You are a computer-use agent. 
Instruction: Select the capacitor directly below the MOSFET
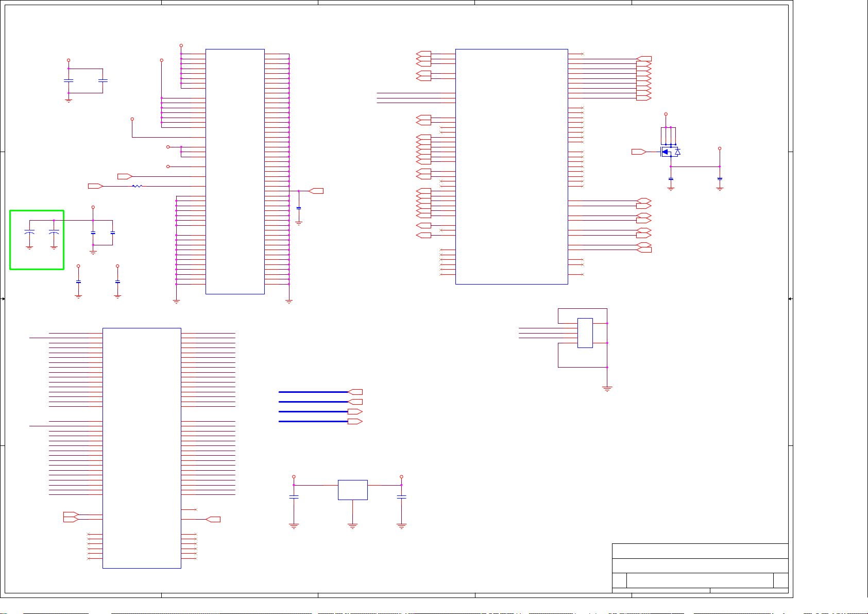(671, 179)
